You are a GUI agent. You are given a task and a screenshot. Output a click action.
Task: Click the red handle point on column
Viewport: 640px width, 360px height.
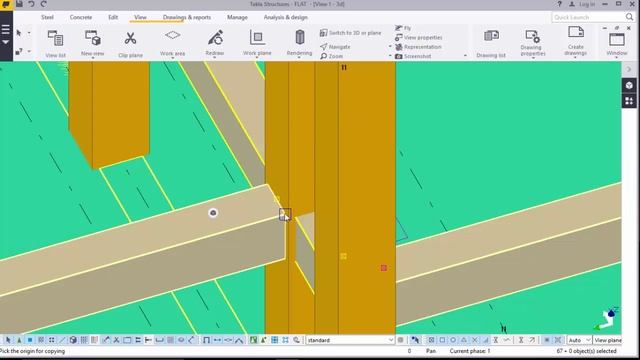pyautogui.click(x=384, y=268)
